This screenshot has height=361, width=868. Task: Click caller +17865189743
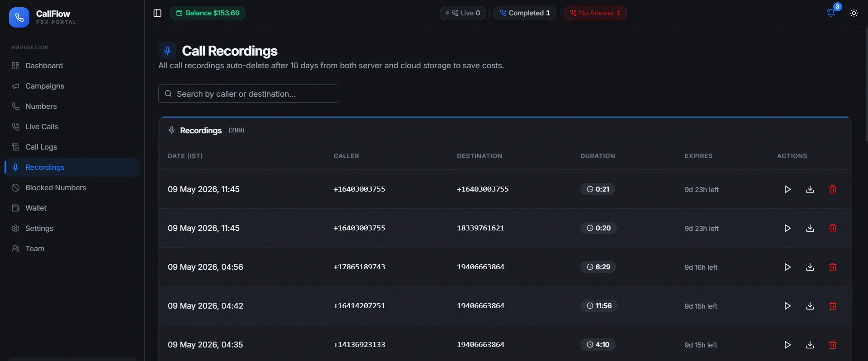(359, 267)
